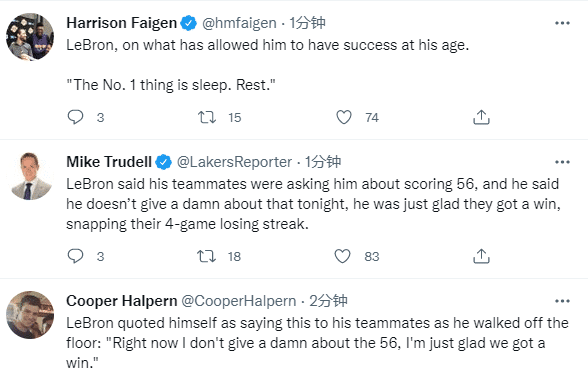Retweet Mike Trudell's tweet with 18 retweets

coord(206,256)
